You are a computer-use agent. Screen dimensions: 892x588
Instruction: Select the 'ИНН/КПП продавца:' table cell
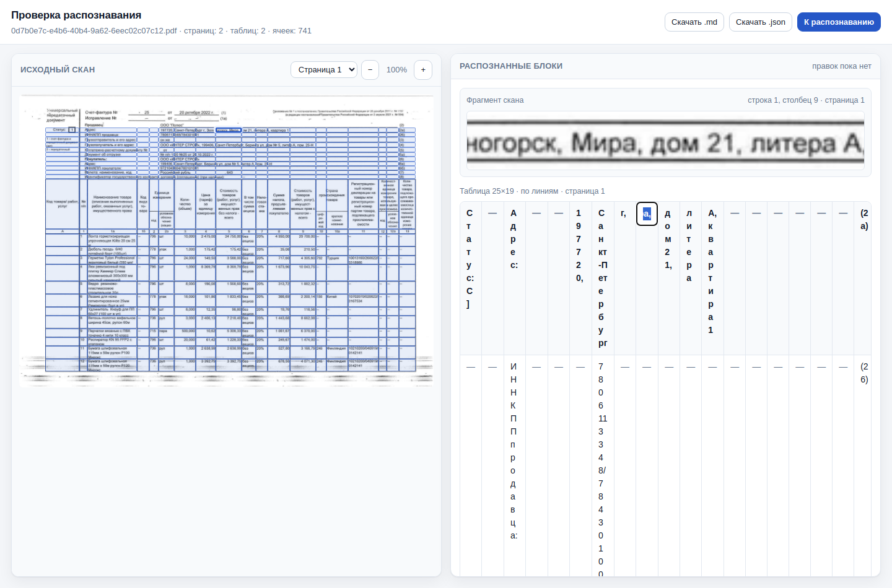pyautogui.click(x=515, y=465)
